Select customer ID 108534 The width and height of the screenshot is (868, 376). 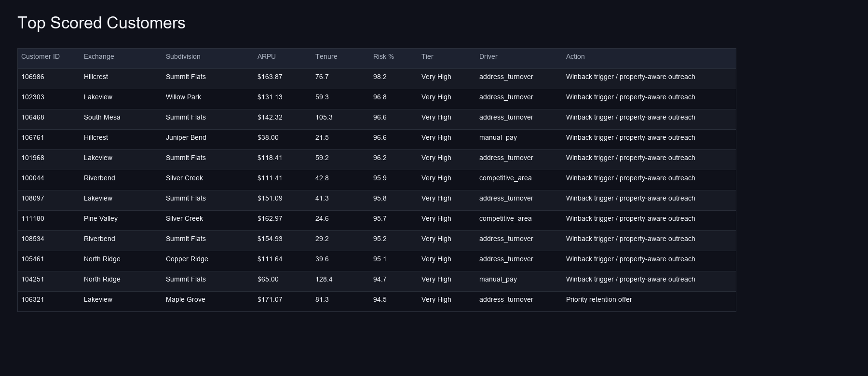(x=33, y=239)
